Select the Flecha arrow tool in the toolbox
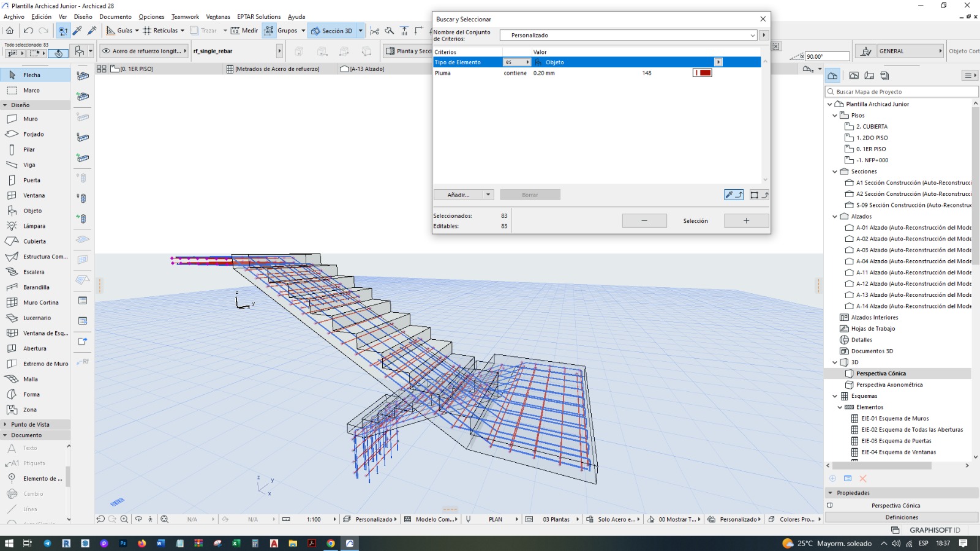Image resolution: width=980 pixels, height=551 pixels. (35, 75)
